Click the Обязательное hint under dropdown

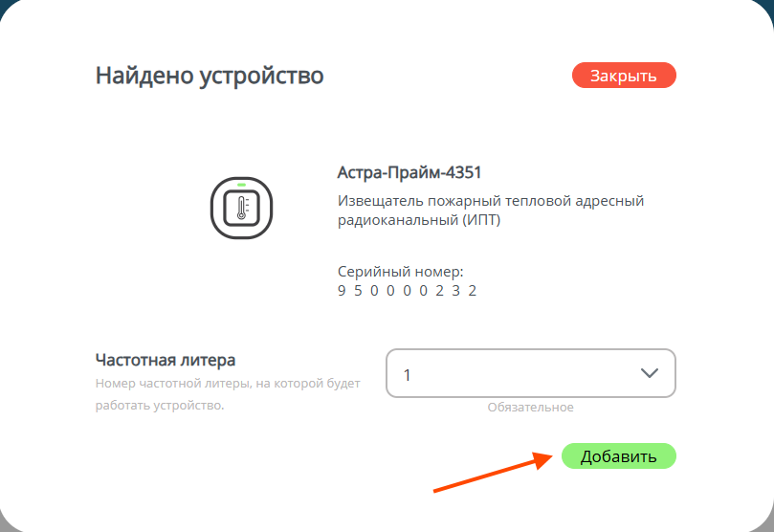[x=530, y=408]
